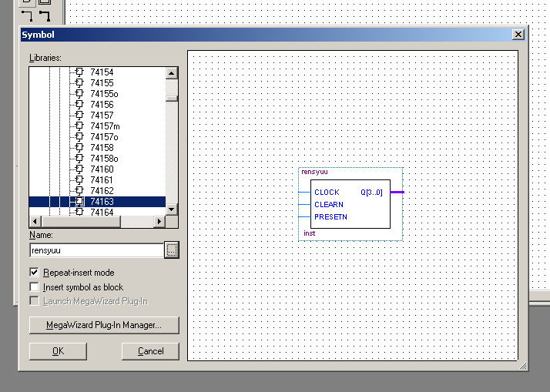Click the symbol icon beside 74160
550x392 pixels.
click(x=79, y=169)
